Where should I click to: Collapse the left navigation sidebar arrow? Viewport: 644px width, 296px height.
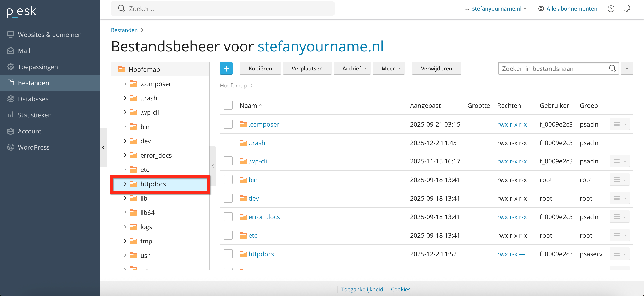pyautogui.click(x=104, y=148)
